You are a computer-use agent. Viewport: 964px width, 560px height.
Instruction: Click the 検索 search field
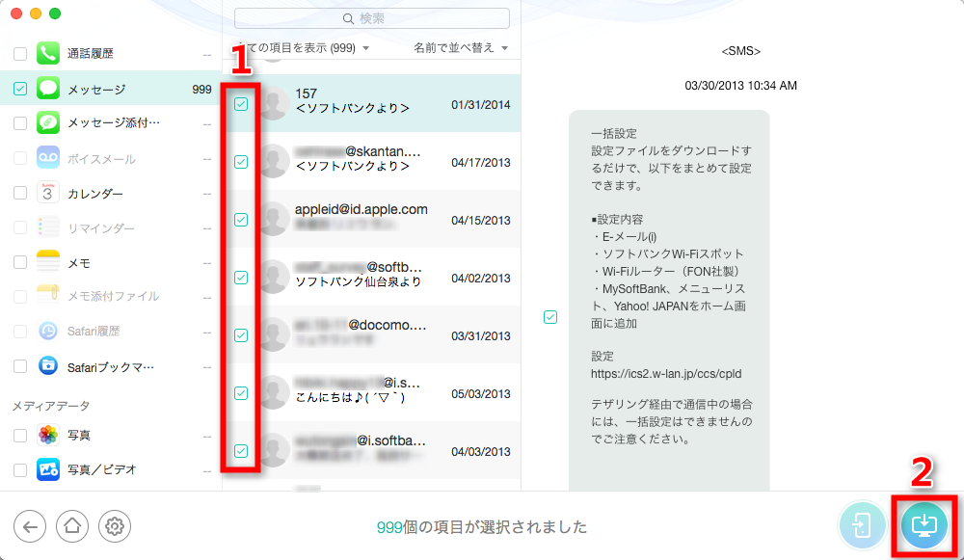(372, 18)
